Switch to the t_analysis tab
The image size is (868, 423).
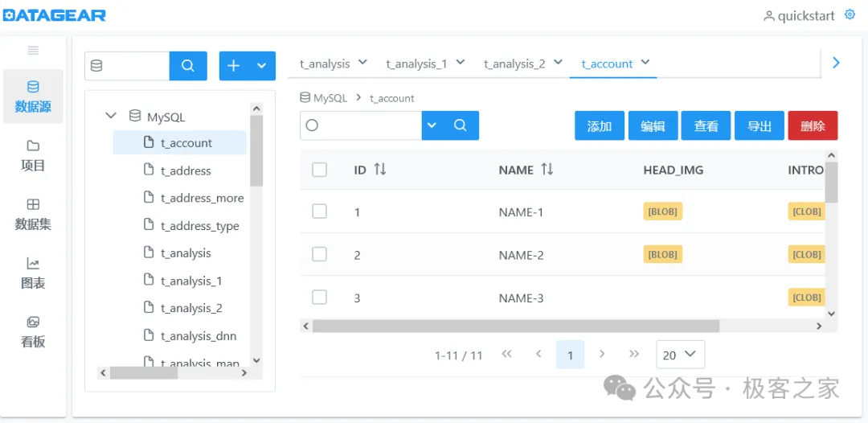coord(325,64)
